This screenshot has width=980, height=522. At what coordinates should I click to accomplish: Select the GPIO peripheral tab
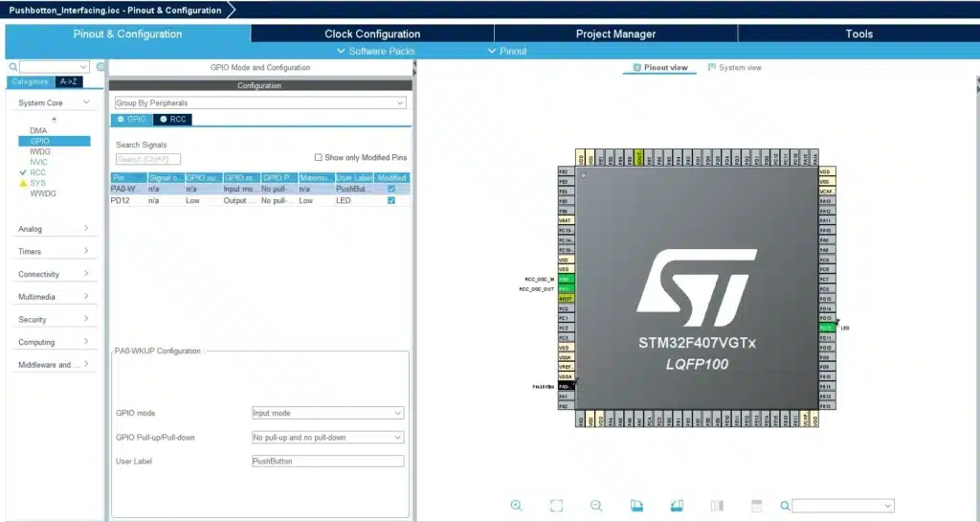coord(131,120)
